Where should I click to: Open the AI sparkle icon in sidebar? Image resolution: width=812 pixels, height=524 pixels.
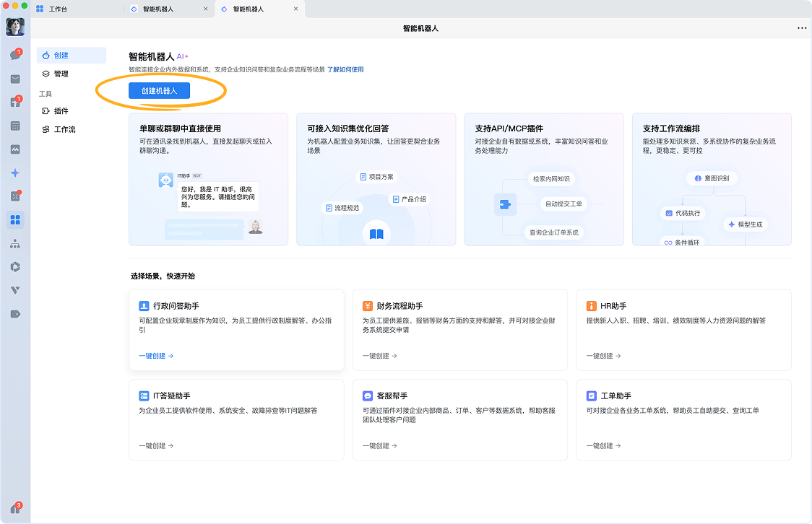(15, 173)
